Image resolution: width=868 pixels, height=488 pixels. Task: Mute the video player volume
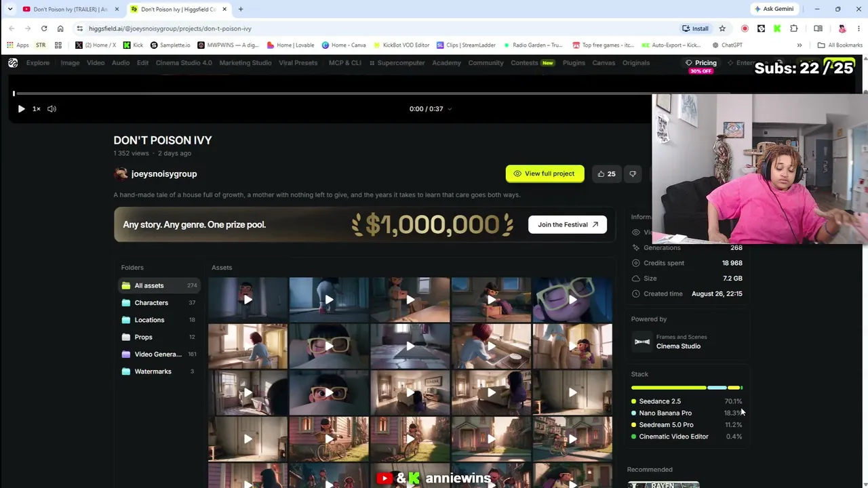[x=52, y=108]
